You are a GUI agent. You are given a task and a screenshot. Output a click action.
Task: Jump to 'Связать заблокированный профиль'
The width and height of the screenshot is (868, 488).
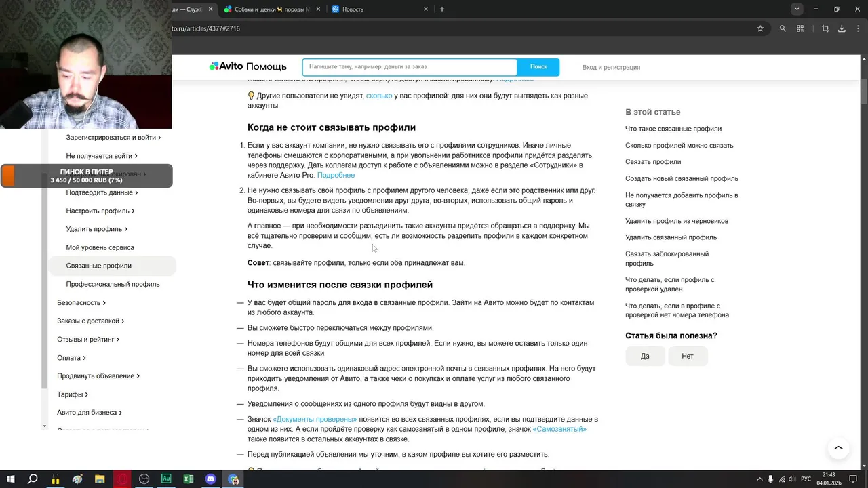point(667,258)
